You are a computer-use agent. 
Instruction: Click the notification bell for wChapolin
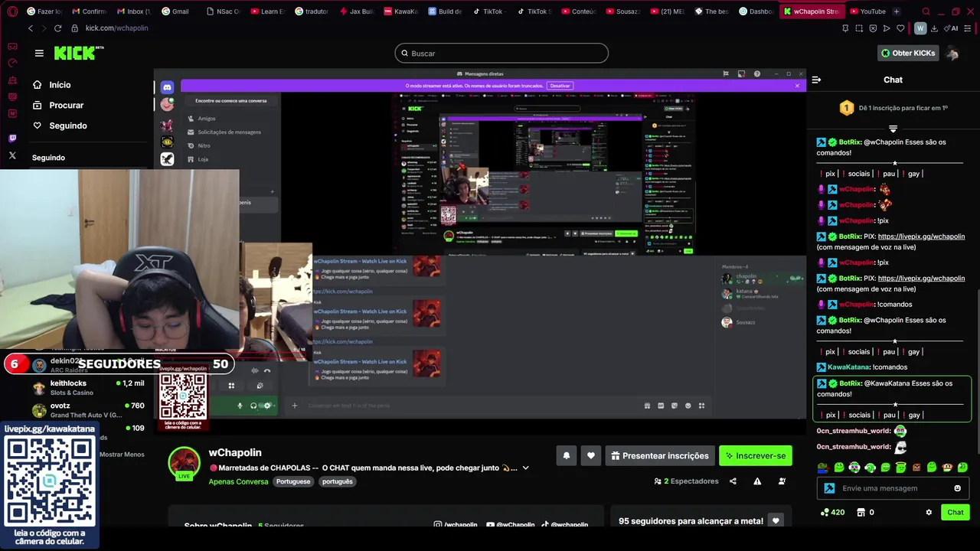click(567, 455)
